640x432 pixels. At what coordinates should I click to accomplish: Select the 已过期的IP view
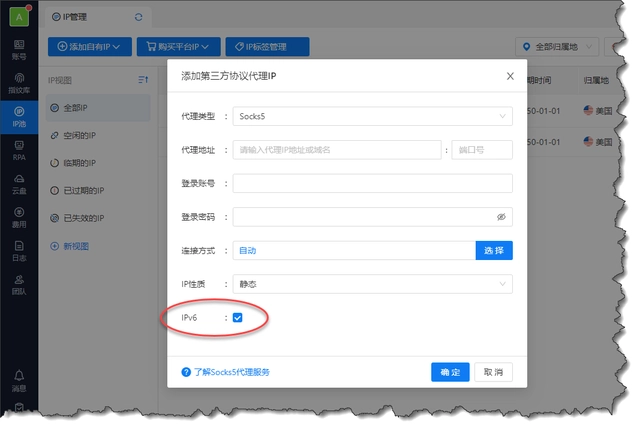point(98,190)
